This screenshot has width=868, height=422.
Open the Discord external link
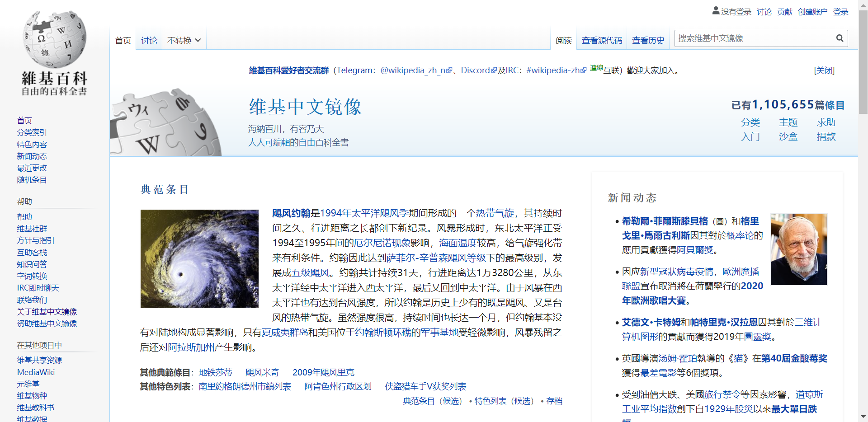479,70
